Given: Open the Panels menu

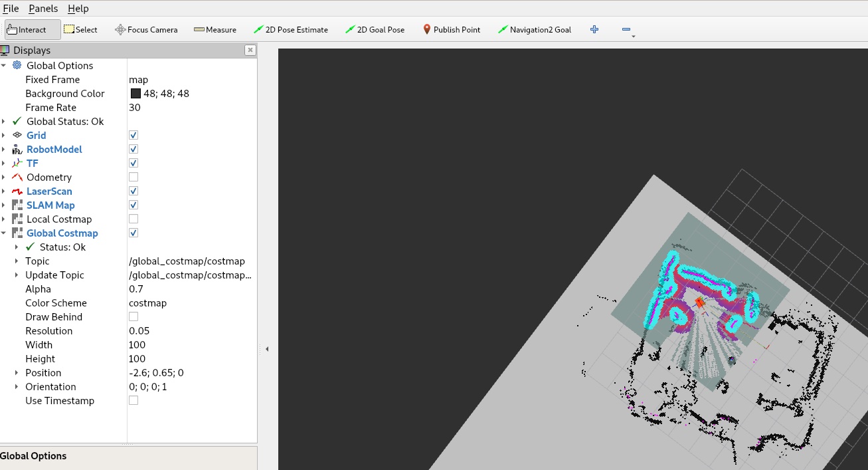Looking at the screenshot, I should point(43,8).
